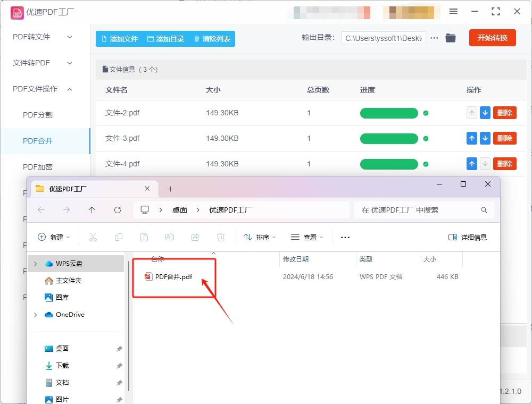Screen dimensions: 532x404
Task: Click the Rename icon in Explorer toolbar
Action: (x=170, y=237)
